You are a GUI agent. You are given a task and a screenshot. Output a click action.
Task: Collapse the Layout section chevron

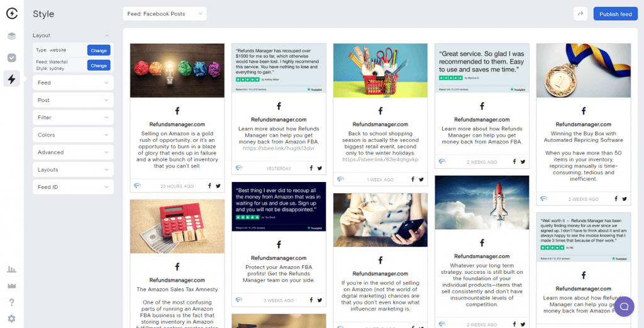[107, 36]
